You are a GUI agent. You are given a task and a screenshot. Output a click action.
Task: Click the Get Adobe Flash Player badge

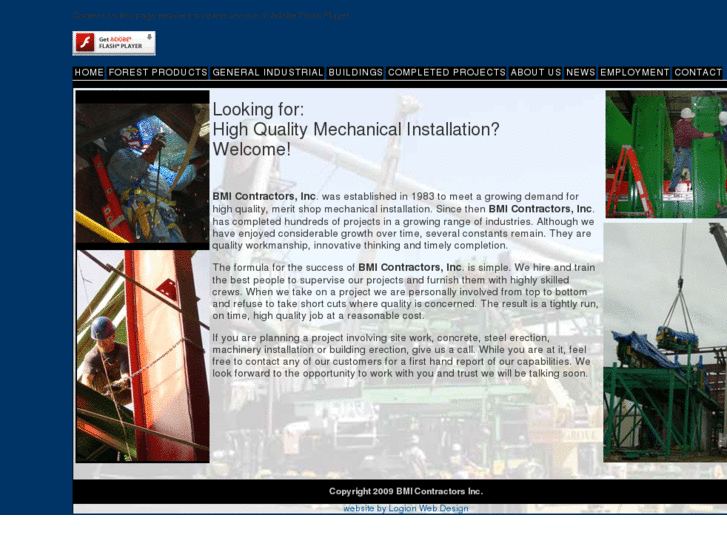click(x=114, y=43)
